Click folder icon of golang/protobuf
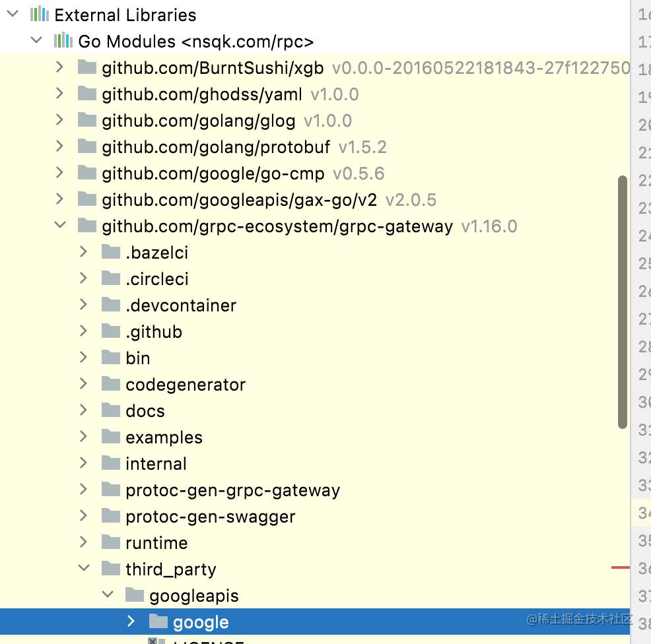This screenshot has width=651, height=644. pyautogui.click(x=87, y=146)
